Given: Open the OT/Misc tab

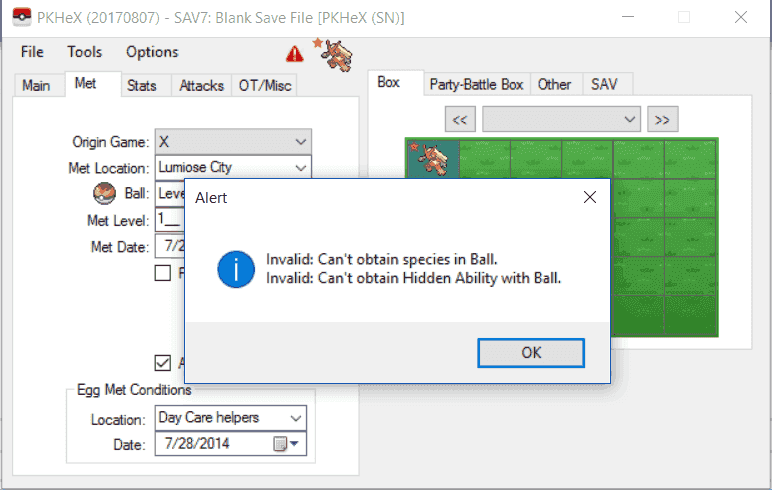Looking at the screenshot, I should [265, 85].
